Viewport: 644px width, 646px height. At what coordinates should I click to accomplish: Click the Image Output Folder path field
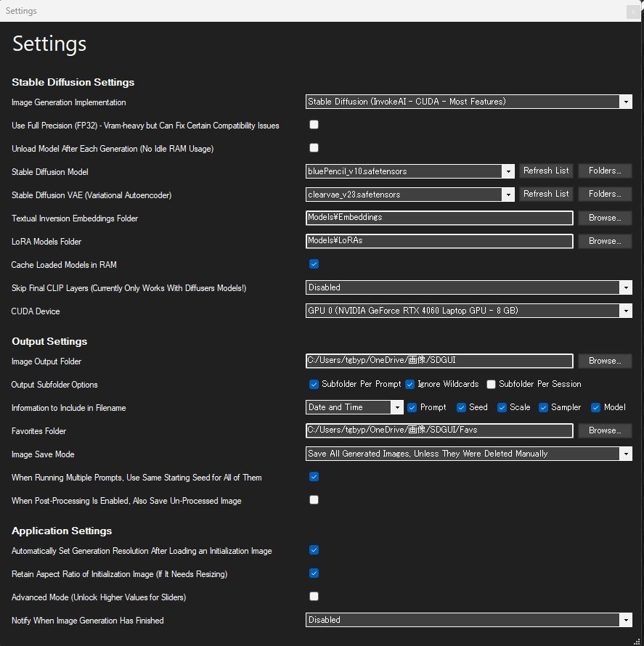click(439, 361)
